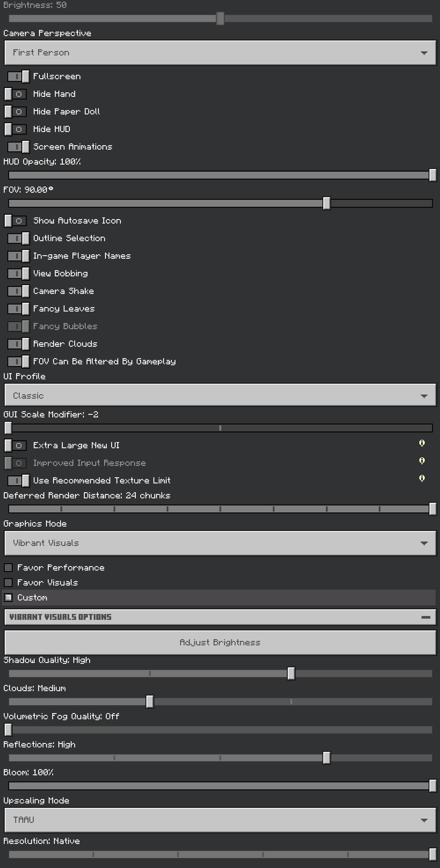Enable the Show Autosave Icon toggle
Screen dimensions: 440x868
pyautogui.click(x=16, y=221)
